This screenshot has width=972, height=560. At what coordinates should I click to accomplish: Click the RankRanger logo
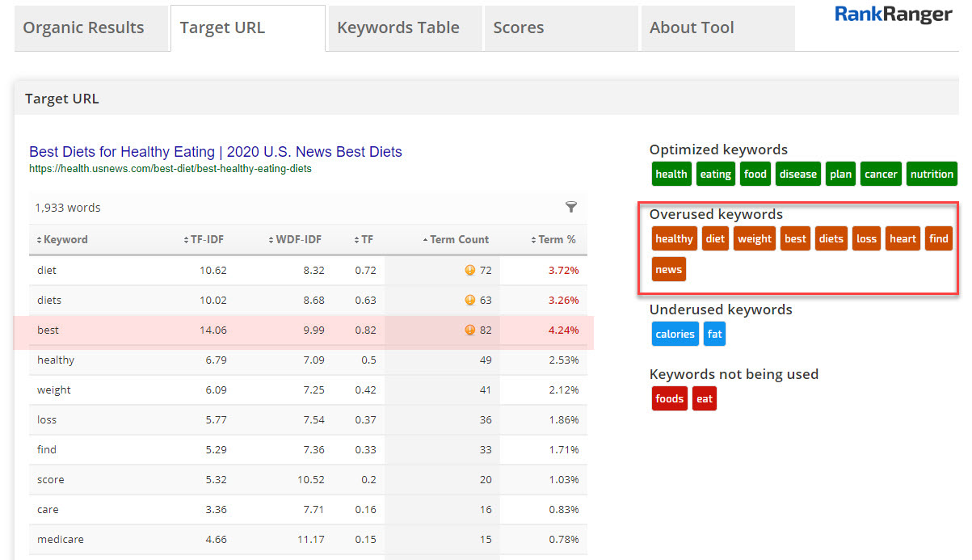tap(893, 15)
